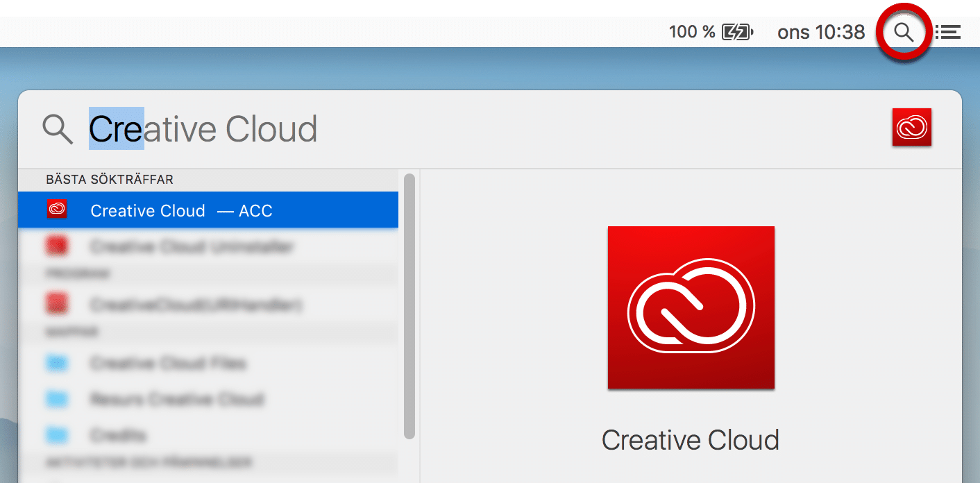Click the BÄSTA SÖKTRÄFFAR section header
This screenshot has height=483, width=980.
(110, 180)
